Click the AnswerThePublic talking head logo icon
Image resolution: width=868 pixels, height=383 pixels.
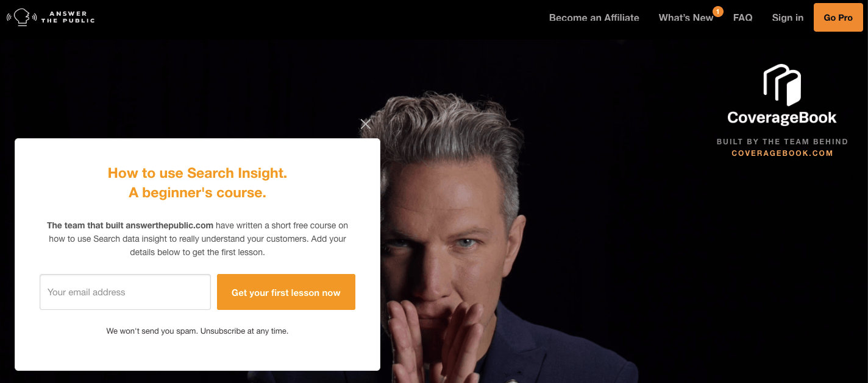21,17
